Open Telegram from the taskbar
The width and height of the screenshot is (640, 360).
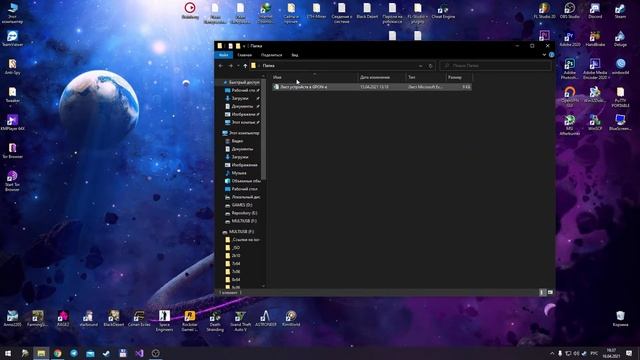[x=74, y=353]
